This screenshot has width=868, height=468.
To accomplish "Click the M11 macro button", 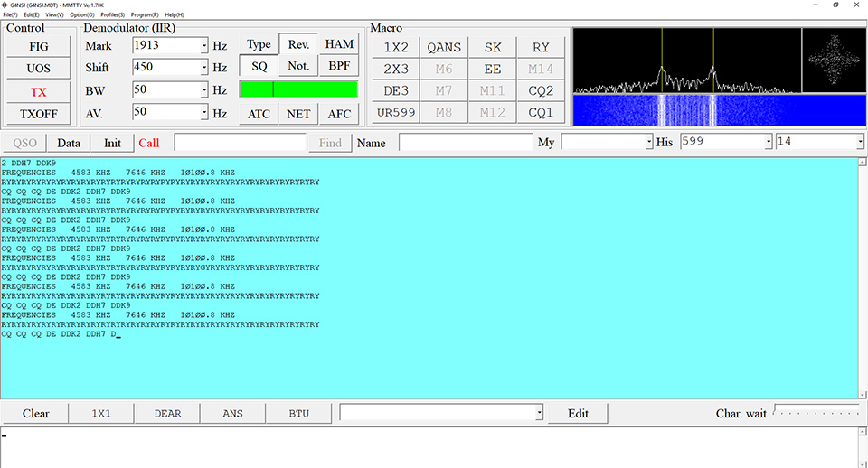I will 492,90.
